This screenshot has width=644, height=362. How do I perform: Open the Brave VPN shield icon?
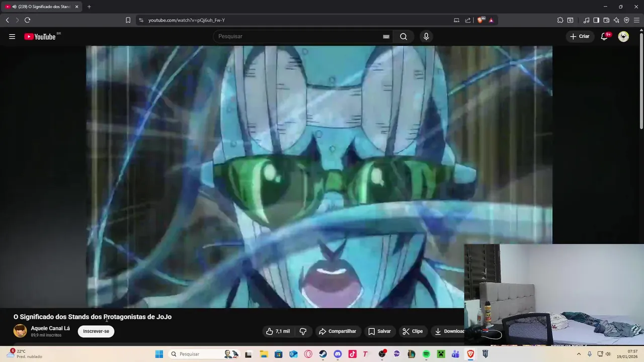626,20
